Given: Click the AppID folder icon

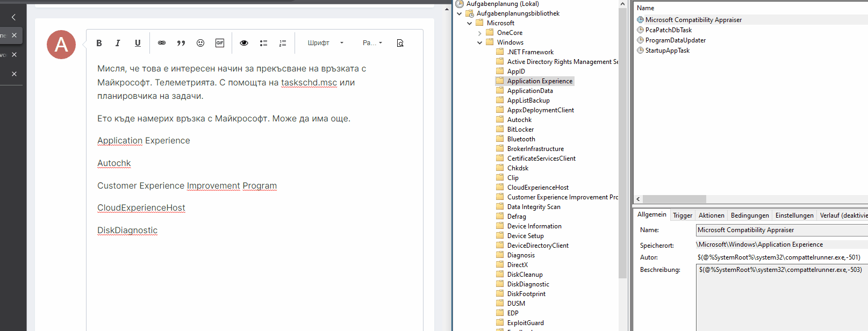Looking at the screenshot, I should tap(500, 71).
